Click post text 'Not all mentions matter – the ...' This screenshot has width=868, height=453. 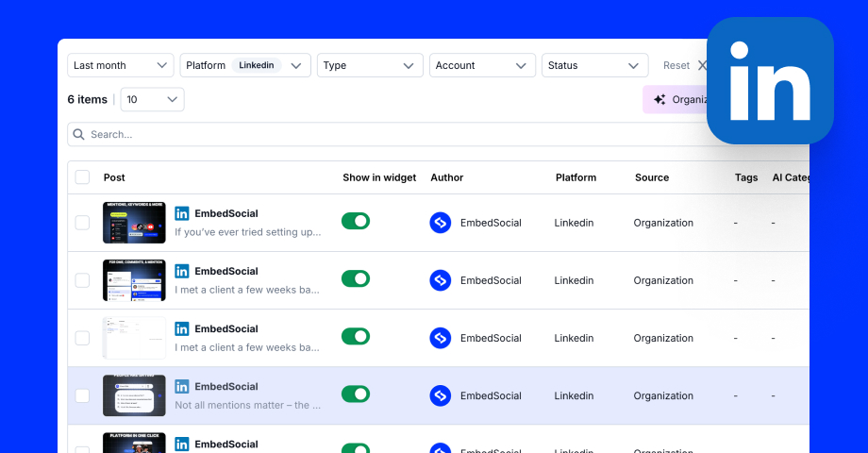click(248, 405)
